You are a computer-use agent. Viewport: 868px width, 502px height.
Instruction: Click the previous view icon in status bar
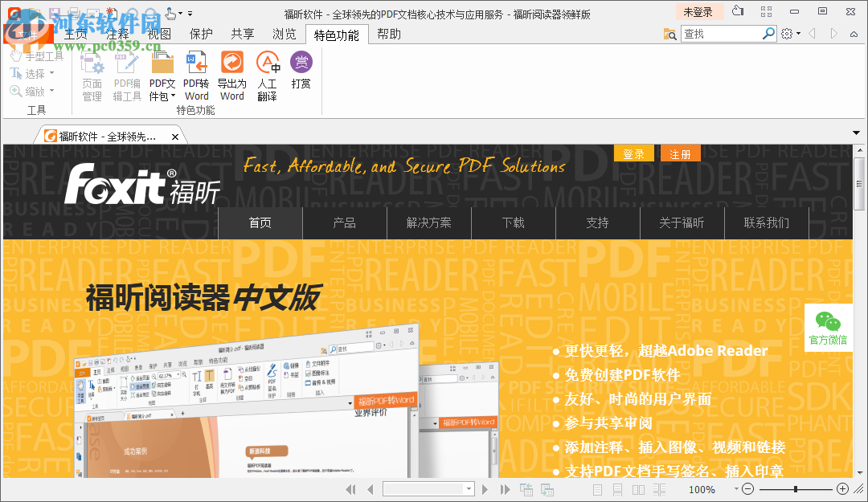[x=526, y=489]
